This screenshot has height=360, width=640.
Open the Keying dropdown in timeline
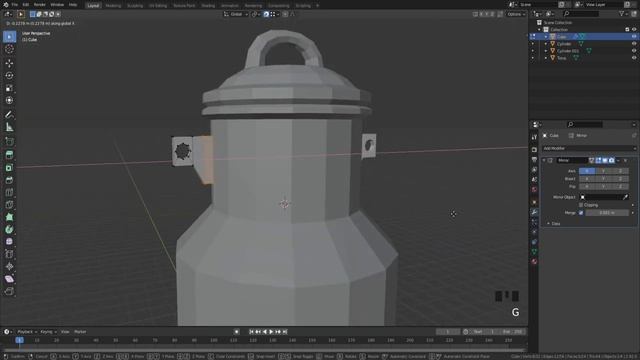pyautogui.click(x=48, y=332)
